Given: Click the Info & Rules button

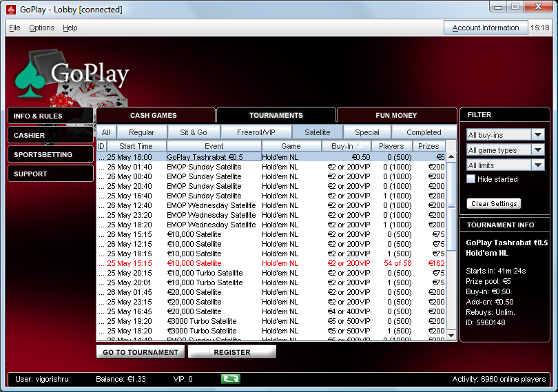Looking at the screenshot, I should pyautogui.click(x=50, y=116).
